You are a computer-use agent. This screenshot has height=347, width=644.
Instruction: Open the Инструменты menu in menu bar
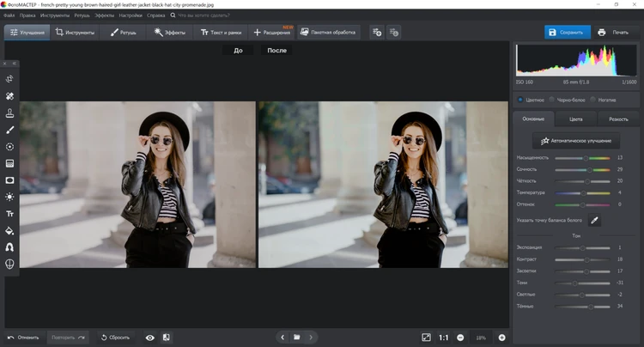click(55, 15)
